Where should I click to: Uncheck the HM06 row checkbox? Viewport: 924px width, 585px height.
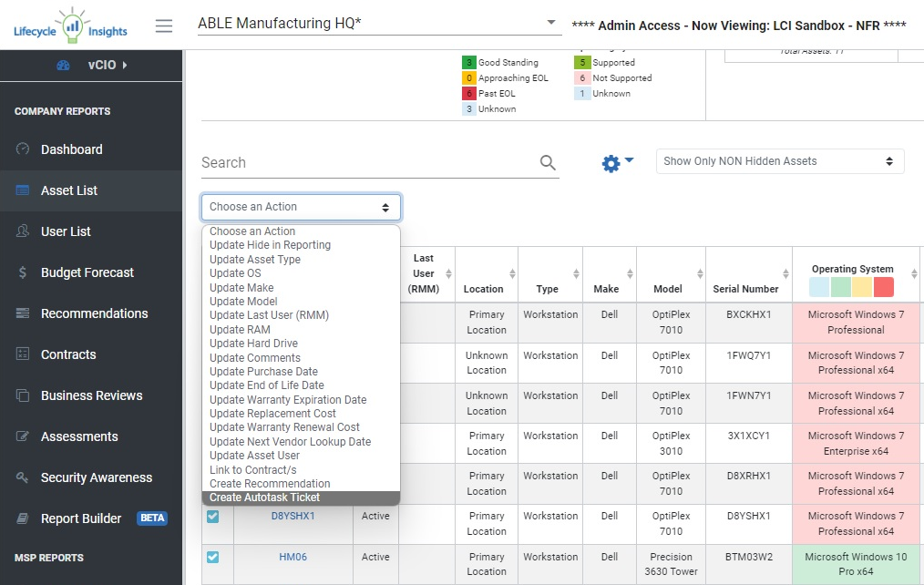pos(212,557)
